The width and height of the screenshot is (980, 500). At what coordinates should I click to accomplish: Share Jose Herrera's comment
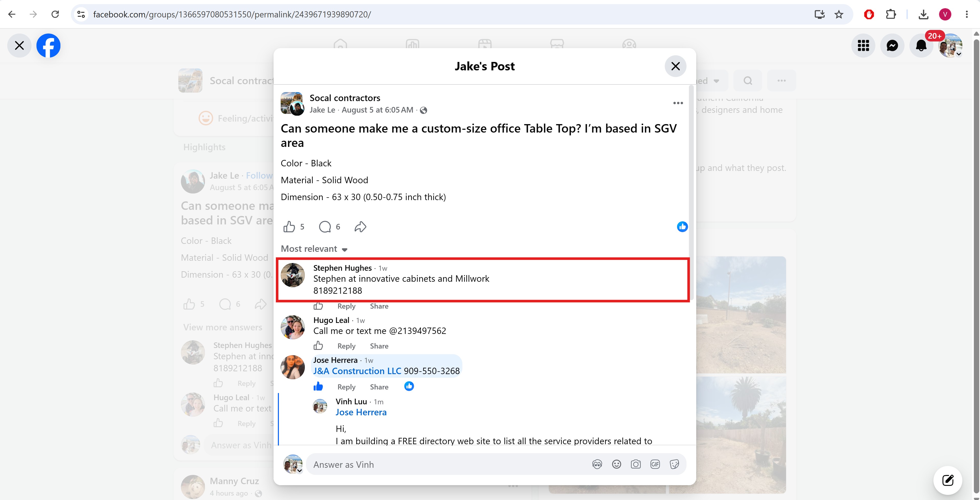pos(379,387)
